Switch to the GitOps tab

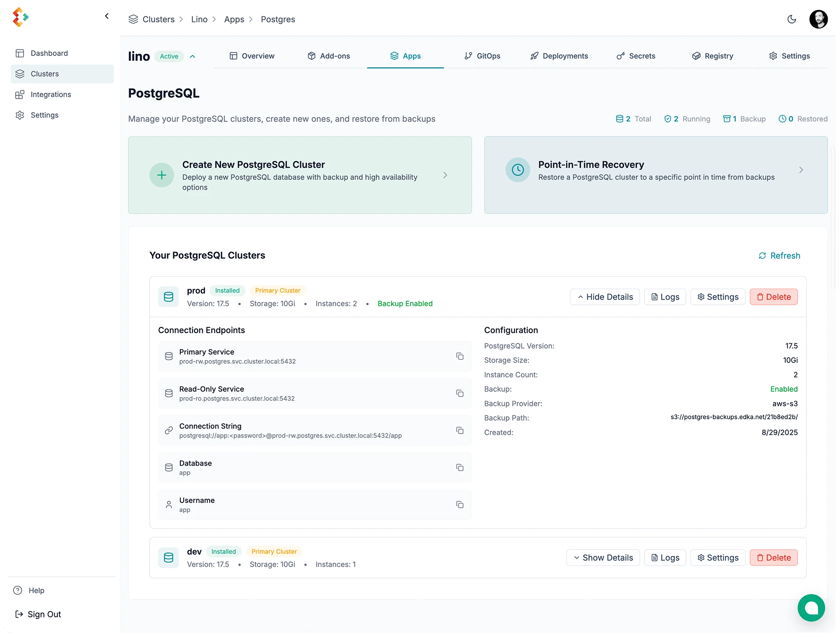[x=482, y=56]
